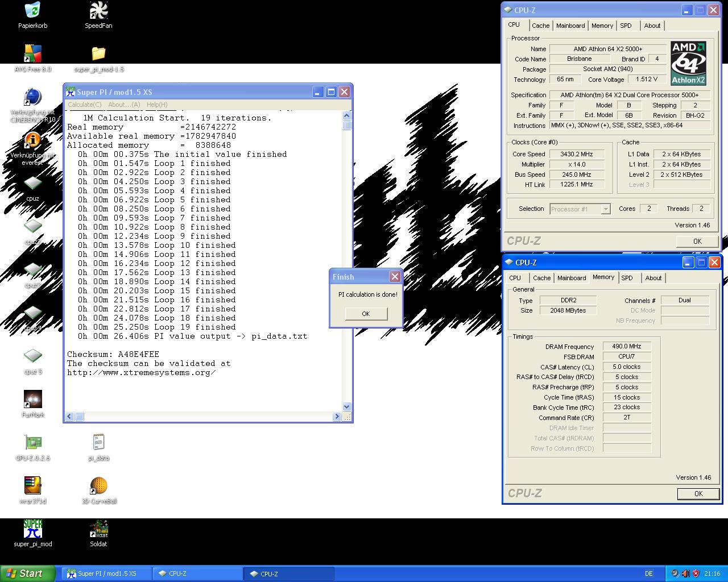Select the desktop icon labeled cpuz4

(x=33, y=313)
